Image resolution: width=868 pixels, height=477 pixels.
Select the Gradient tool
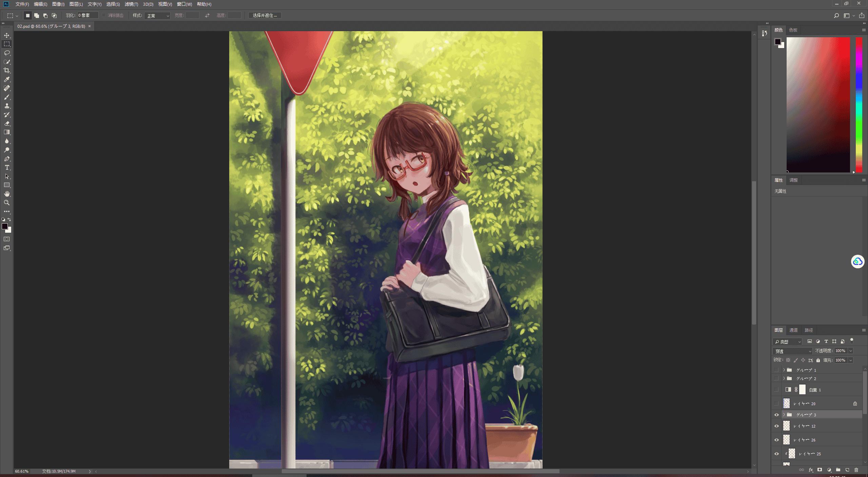[x=7, y=132]
